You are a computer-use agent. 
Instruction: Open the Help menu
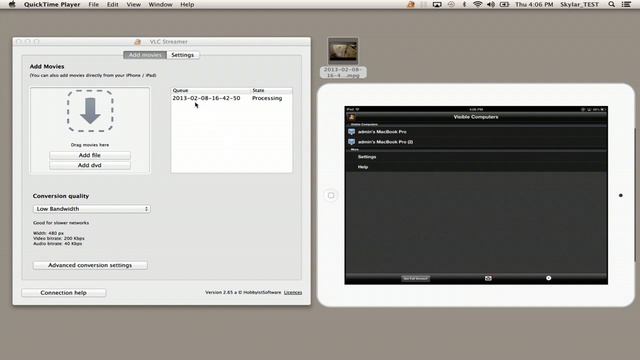(187, 4)
